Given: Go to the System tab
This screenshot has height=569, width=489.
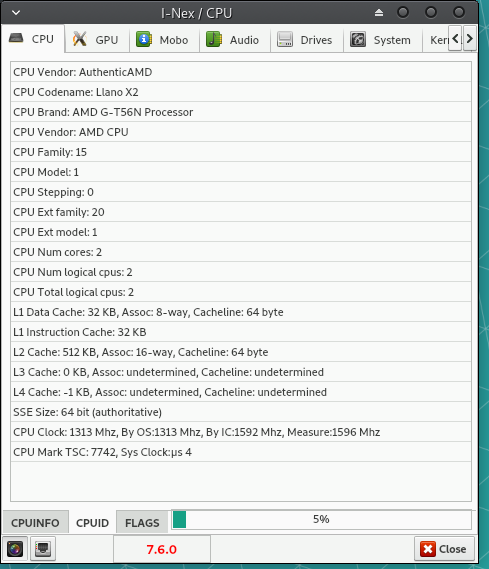Looking at the screenshot, I should coord(383,39).
